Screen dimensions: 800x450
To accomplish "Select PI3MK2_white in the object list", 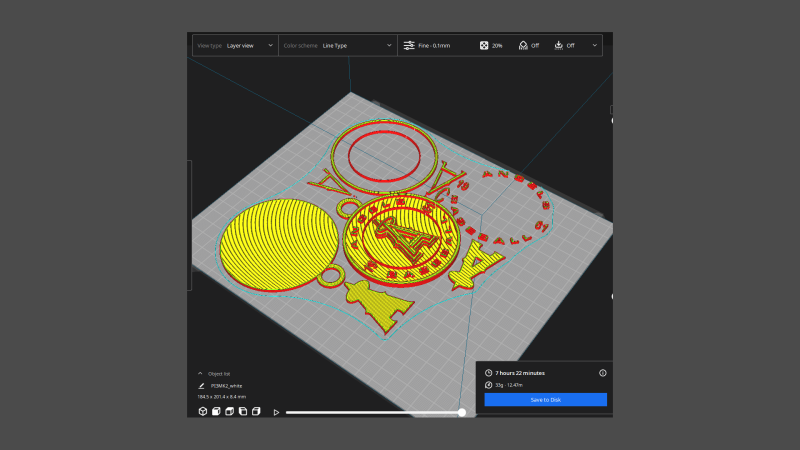I will coord(227,385).
